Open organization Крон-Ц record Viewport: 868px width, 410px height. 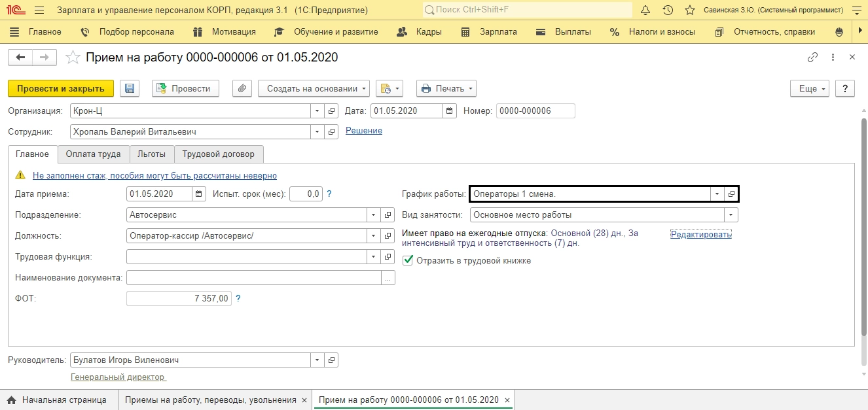tap(332, 111)
